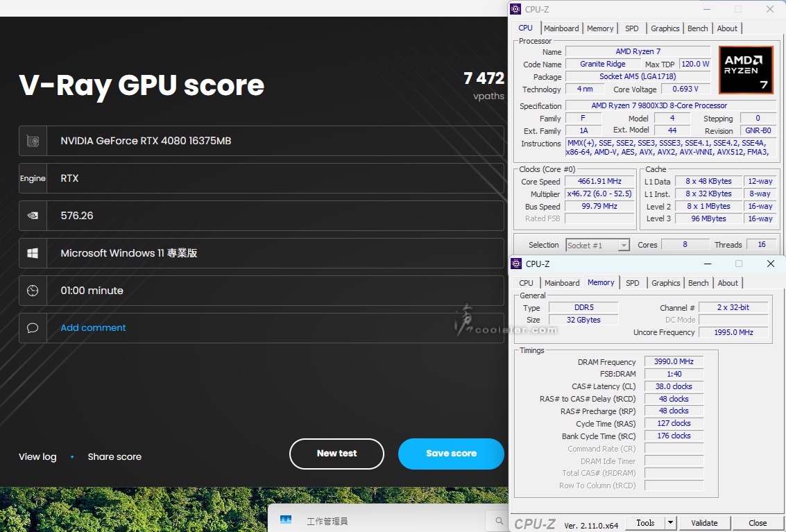Open View log link

coord(37,457)
